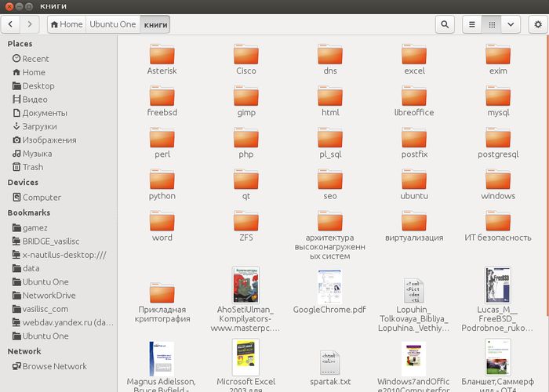
Task: Select the Cisco folder icon
Action: click(246, 55)
